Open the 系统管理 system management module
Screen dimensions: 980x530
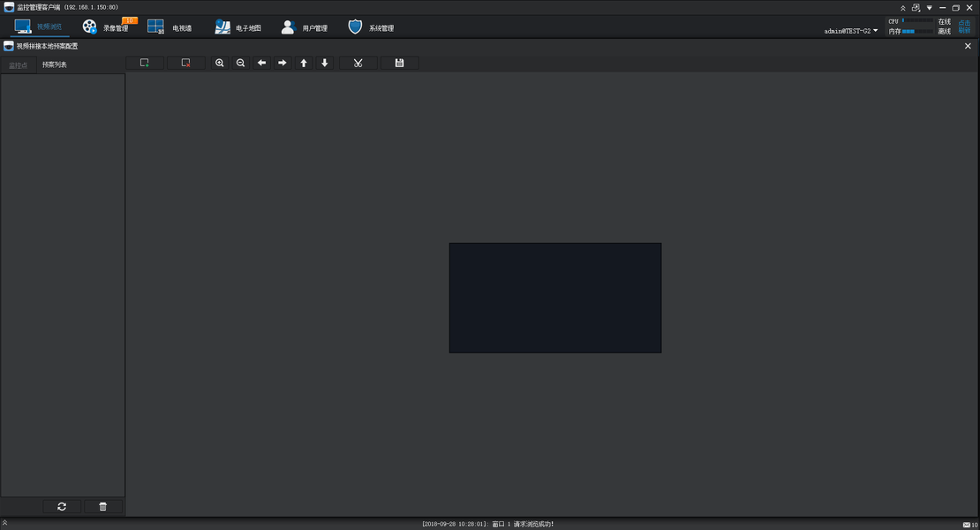[371, 27]
